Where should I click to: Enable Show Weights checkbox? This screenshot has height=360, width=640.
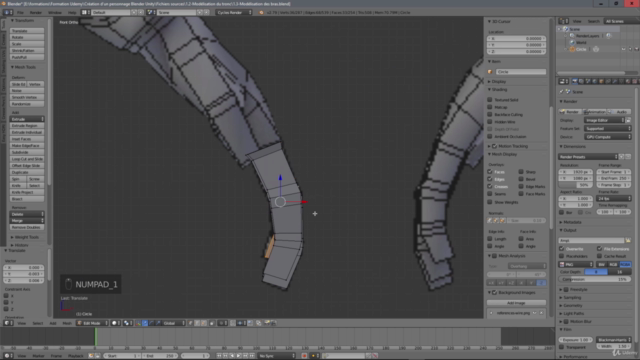490,202
